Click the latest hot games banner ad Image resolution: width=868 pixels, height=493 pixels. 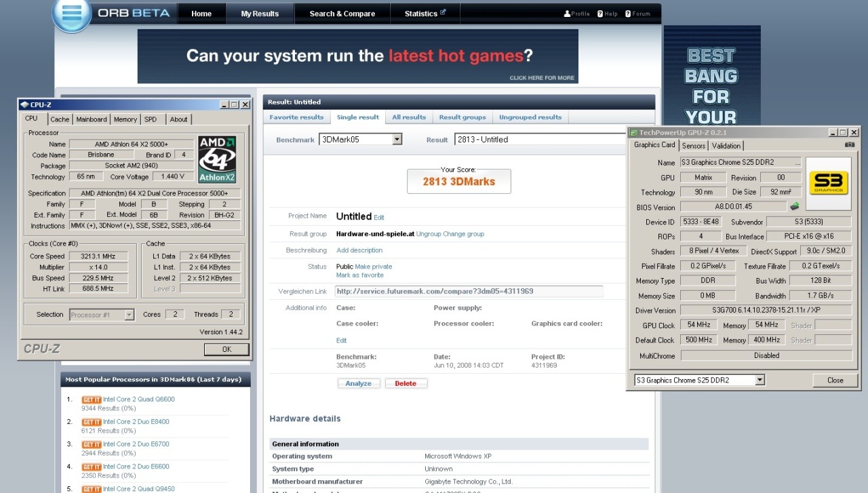click(x=358, y=56)
